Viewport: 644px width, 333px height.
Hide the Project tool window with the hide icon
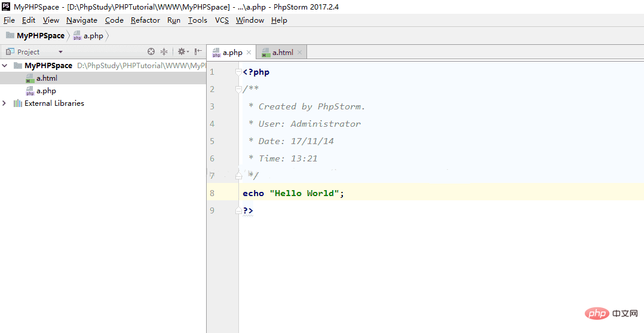click(198, 52)
